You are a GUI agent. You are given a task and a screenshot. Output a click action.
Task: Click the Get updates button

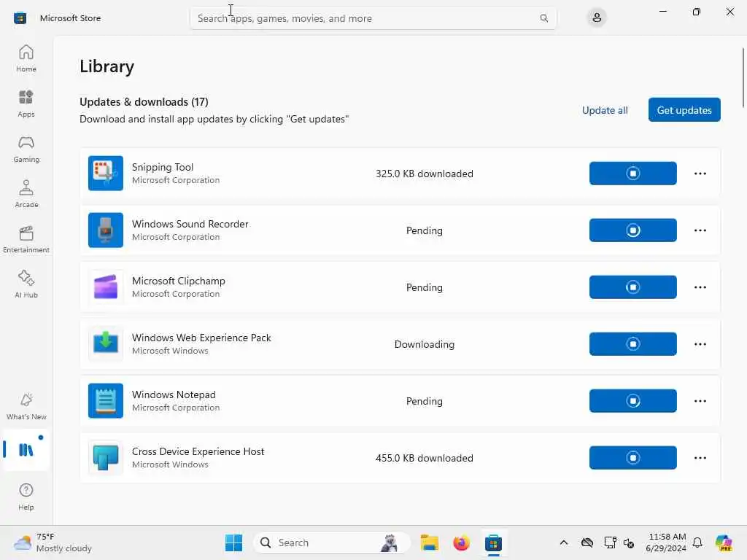tap(684, 110)
